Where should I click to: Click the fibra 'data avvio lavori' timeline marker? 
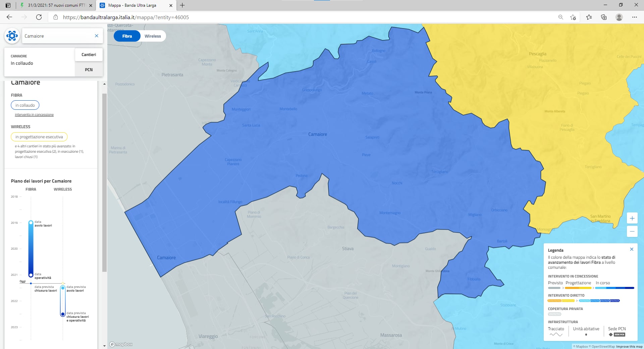pos(31,223)
